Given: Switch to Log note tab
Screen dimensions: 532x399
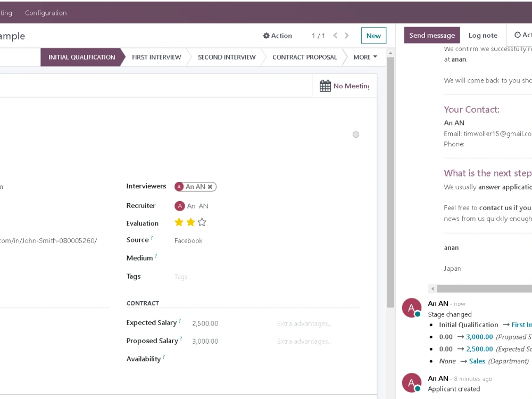Looking at the screenshot, I should coord(483,35).
